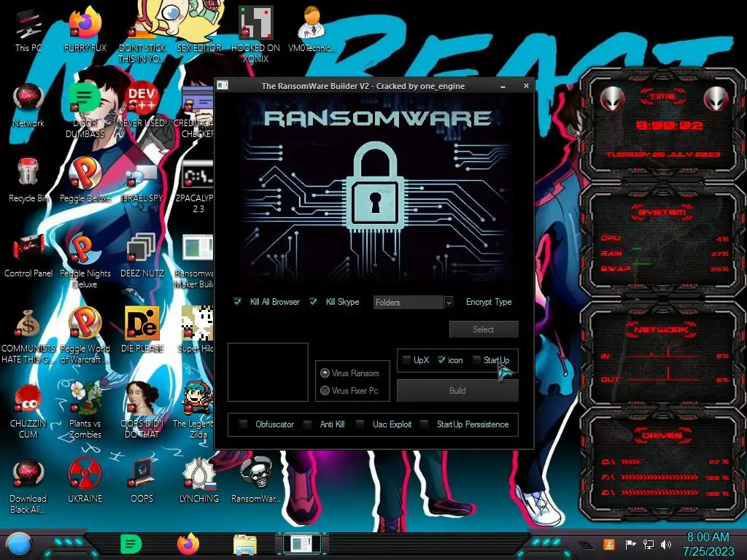Open the FURRY FUX Firefox shortcut
747x560 pixels.
pyautogui.click(x=85, y=30)
